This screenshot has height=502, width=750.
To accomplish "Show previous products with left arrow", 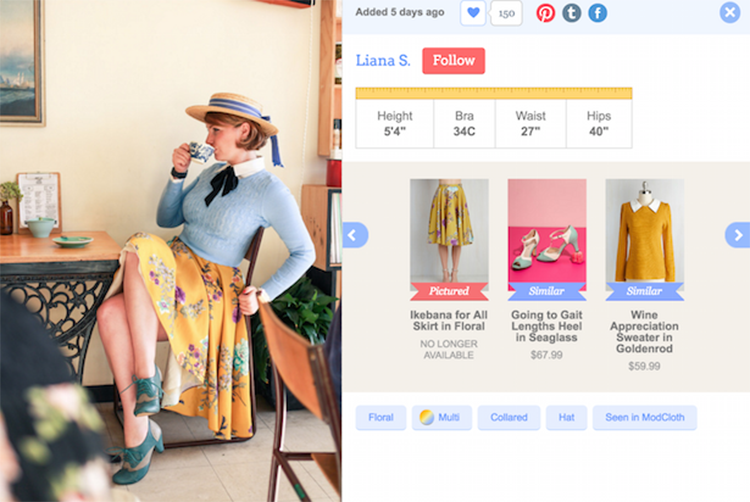I will pos(355,235).
